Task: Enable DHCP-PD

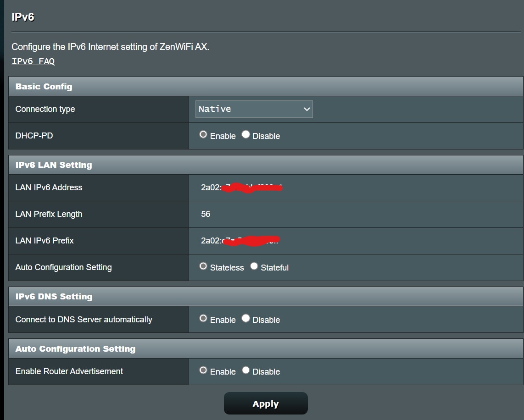Action: point(203,135)
